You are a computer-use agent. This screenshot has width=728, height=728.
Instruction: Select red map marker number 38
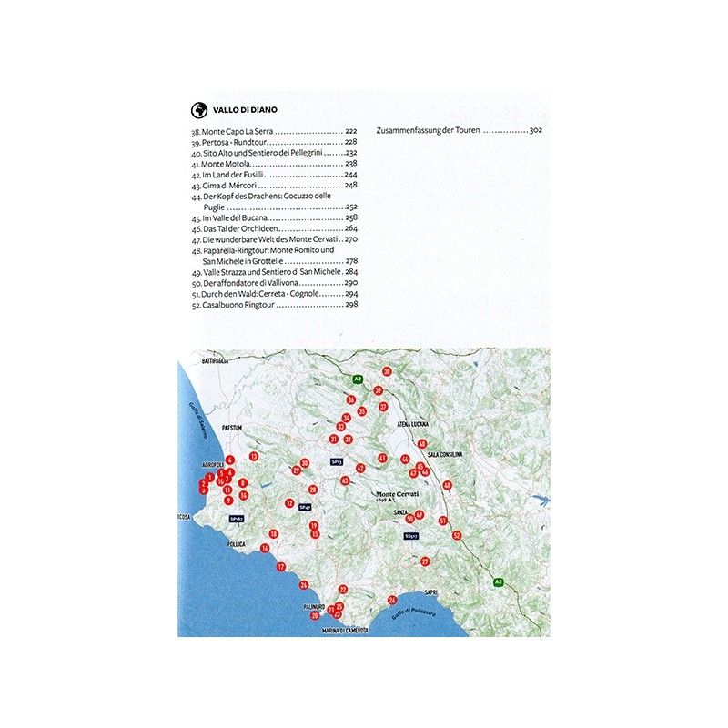[x=387, y=371]
